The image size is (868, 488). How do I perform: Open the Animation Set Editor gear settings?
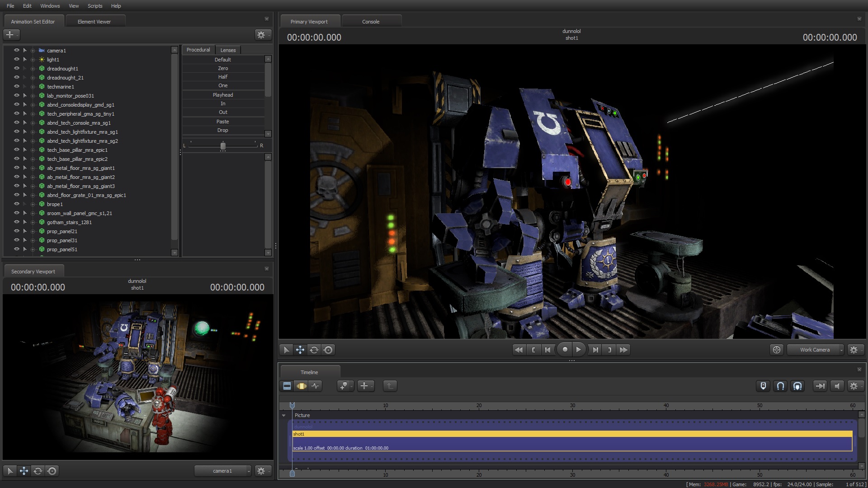pos(261,35)
